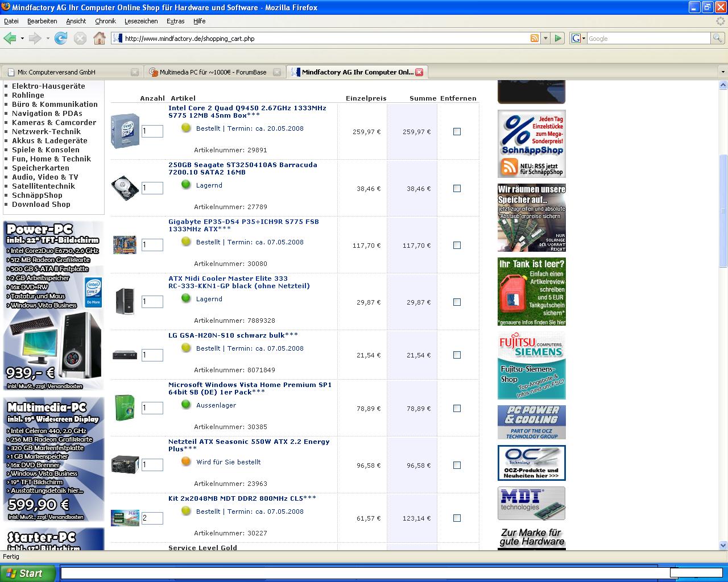Click the quantity field for MDT DDR2 kit
Image resolution: width=728 pixels, height=582 pixels.
pos(152,518)
